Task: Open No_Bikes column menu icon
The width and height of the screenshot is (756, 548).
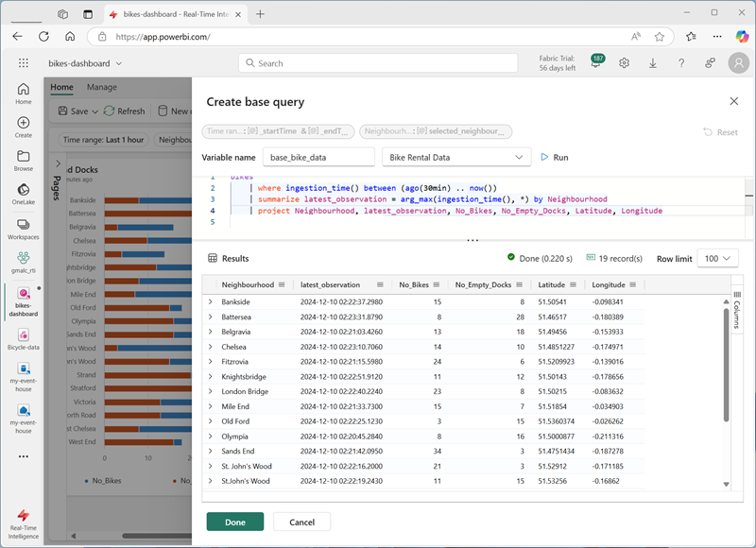Action: (437, 284)
